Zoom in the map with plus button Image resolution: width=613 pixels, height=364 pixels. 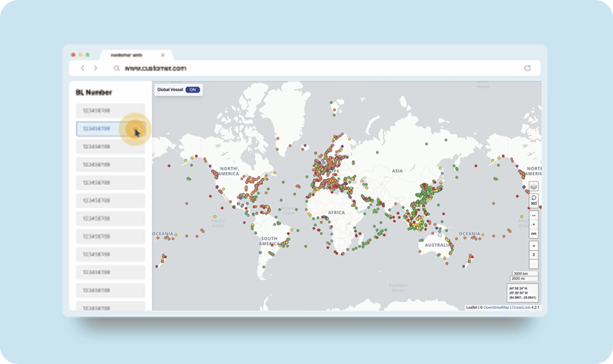pyautogui.click(x=534, y=246)
